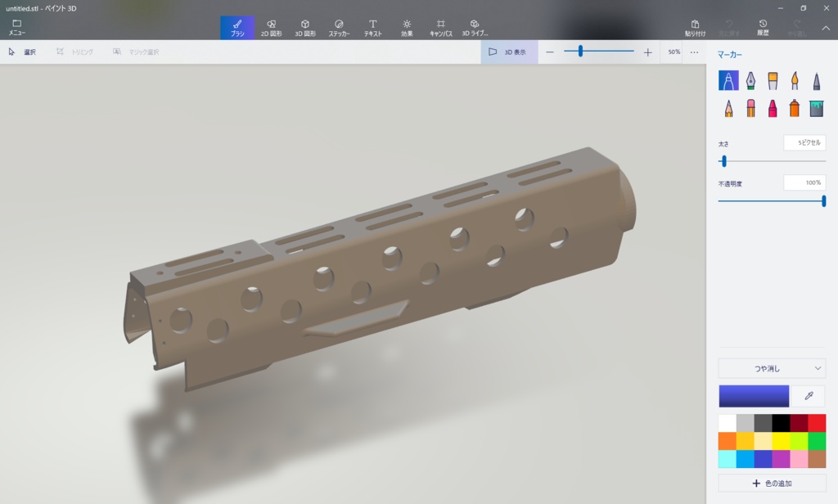Select the Marker brush
This screenshot has width=838, height=504.
pos(728,80)
